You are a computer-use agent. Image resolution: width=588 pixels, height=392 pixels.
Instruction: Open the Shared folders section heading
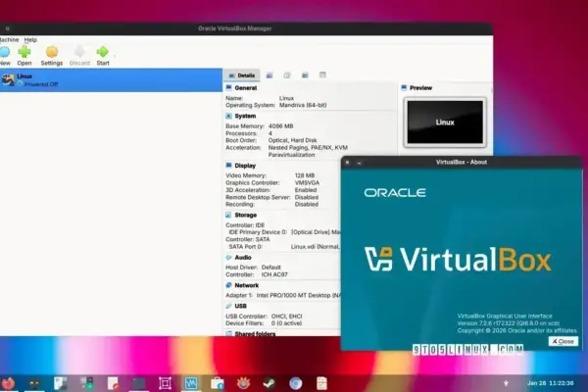click(255, 333)
